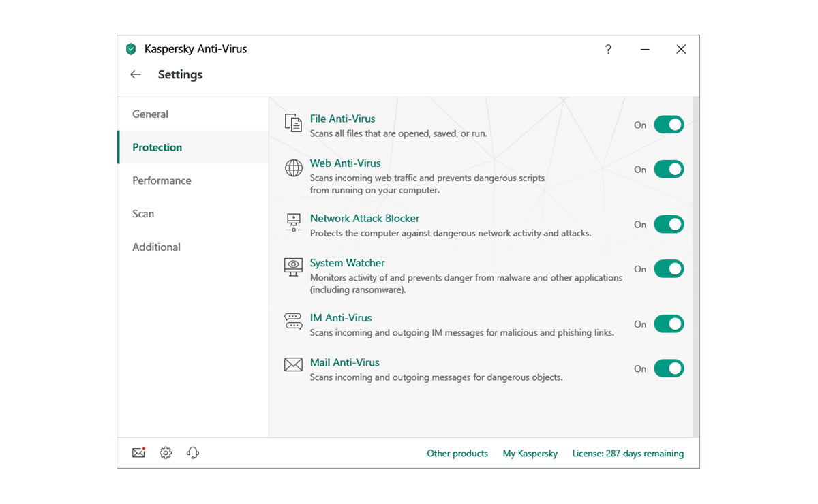The image size is (818, 504).
Task: Switch off IM Anti-Virus protection toggle
Action: (x=669, y=324)
